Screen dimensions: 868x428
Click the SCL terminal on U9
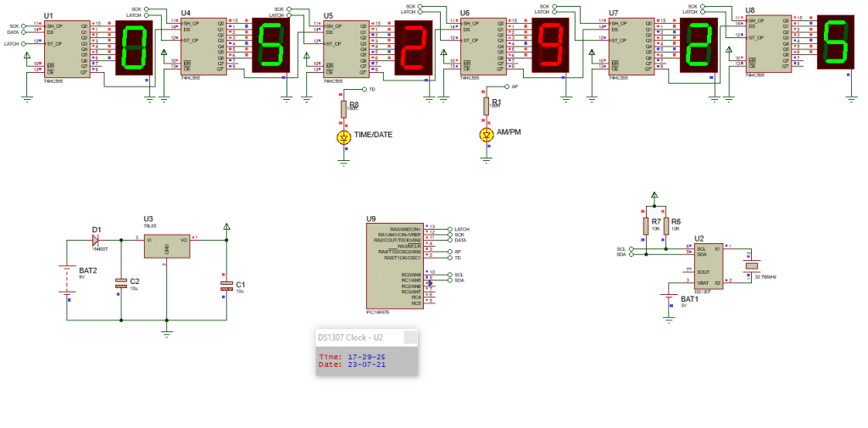[449, 275]
